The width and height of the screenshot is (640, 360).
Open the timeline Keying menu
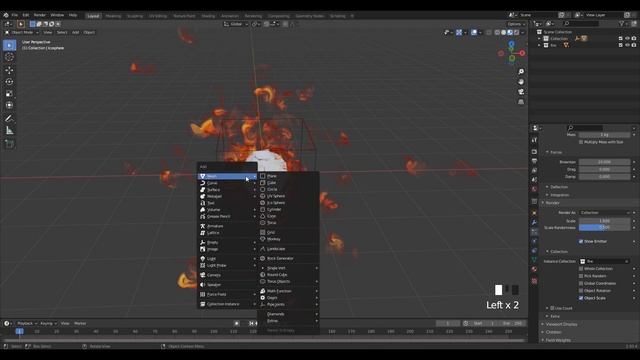(x=47, y=323)
